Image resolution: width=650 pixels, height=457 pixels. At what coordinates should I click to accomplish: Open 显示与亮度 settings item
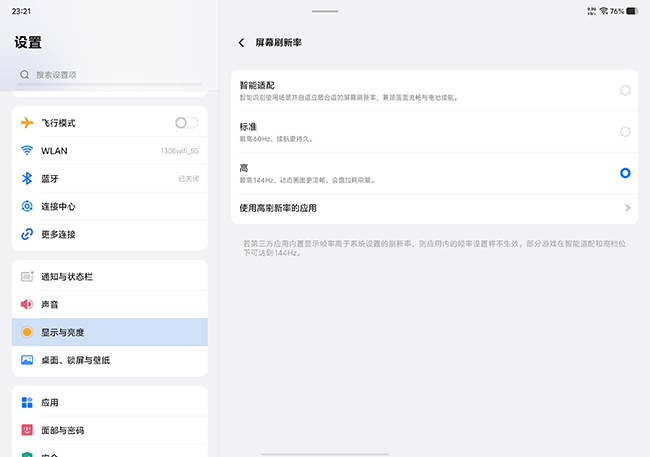click(x=109, y=332)
